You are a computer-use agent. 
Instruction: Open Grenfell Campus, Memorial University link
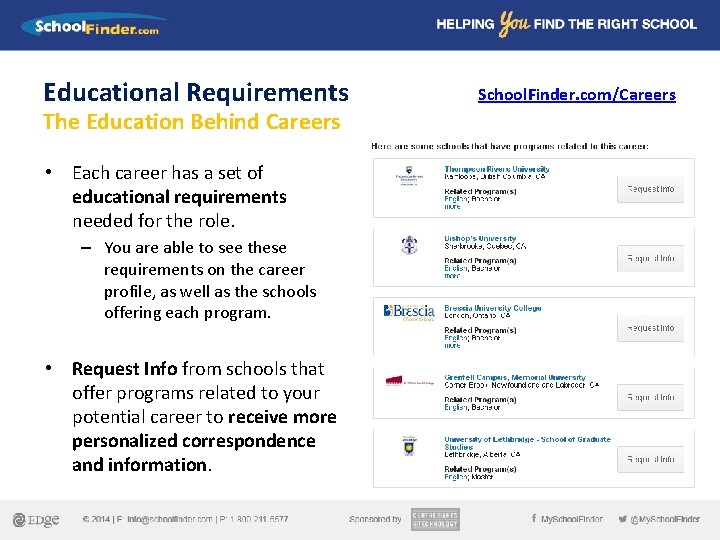(x=515, y=377)
